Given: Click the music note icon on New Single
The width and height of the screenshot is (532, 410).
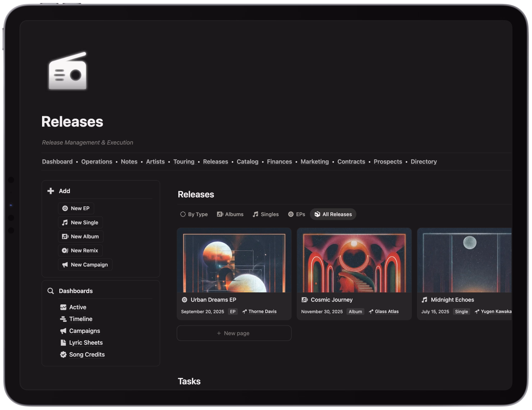Looking at the screenshot, I should [65, 222].
